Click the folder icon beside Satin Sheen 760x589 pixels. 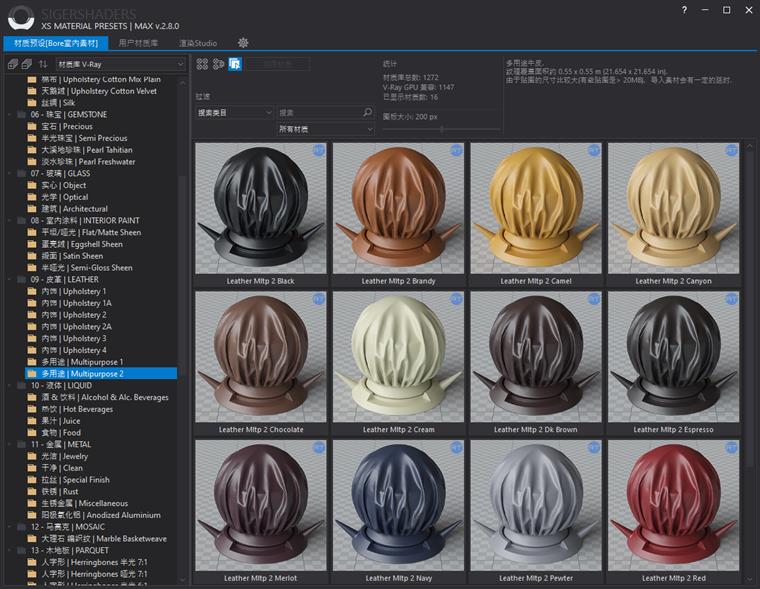pos(32,256)
